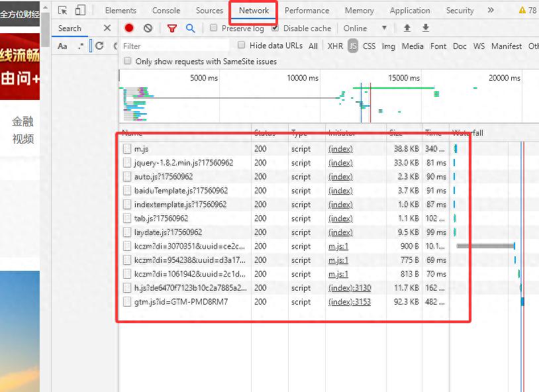Click the export HAR download arrow
Screen dimensions: 539x392
pos(426,28)
